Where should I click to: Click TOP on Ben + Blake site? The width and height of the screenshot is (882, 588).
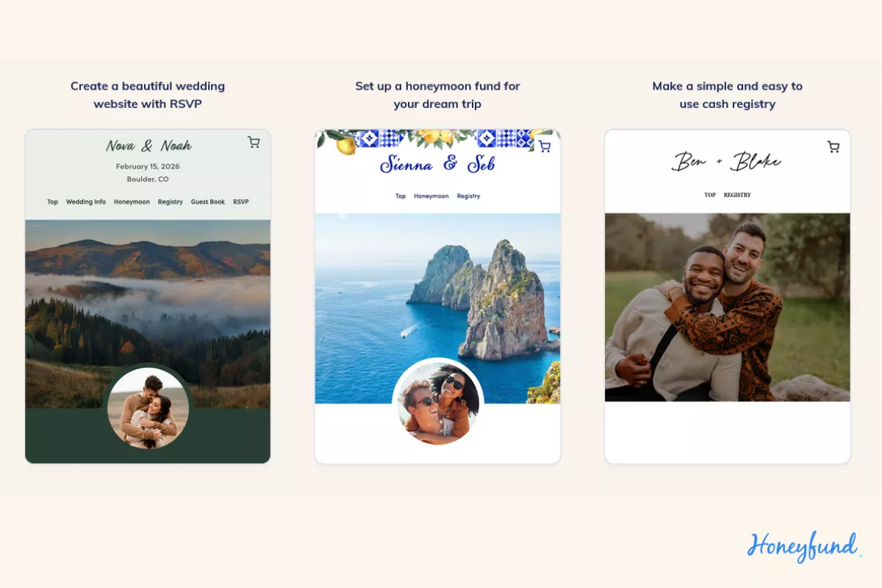click(x=710, y=196)
